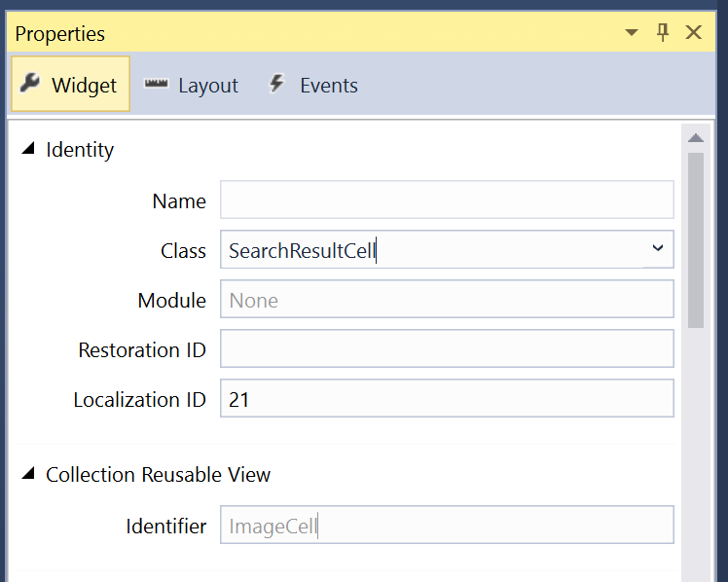This screenshot has width=728, height=582.
Task: Collapse the Collection Reusable View section
Action: click(27, 475)
